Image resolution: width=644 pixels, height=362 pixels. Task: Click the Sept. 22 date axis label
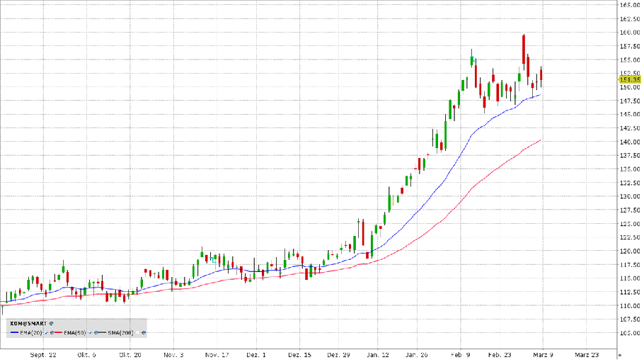[43, 353]
